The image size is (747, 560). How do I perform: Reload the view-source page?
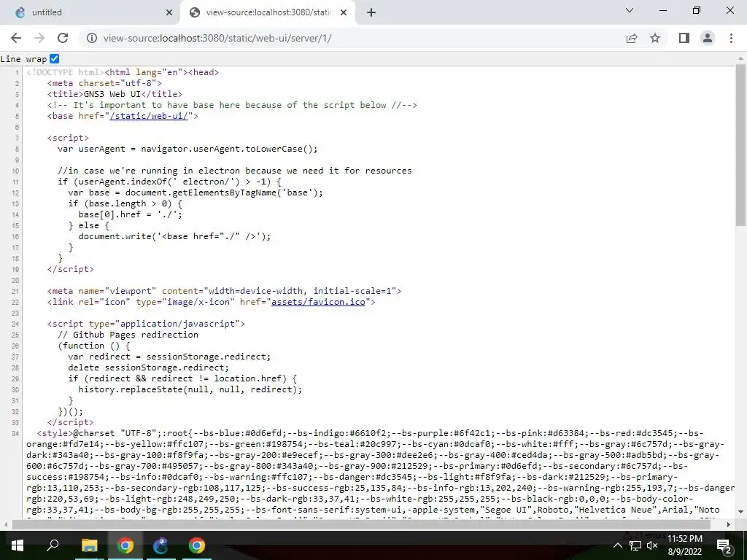tap(63, 38)
